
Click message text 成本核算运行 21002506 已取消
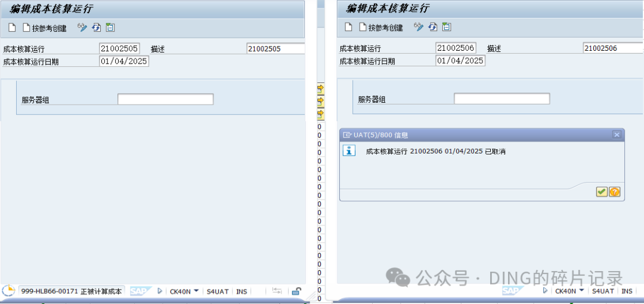(x=435, y=152)
